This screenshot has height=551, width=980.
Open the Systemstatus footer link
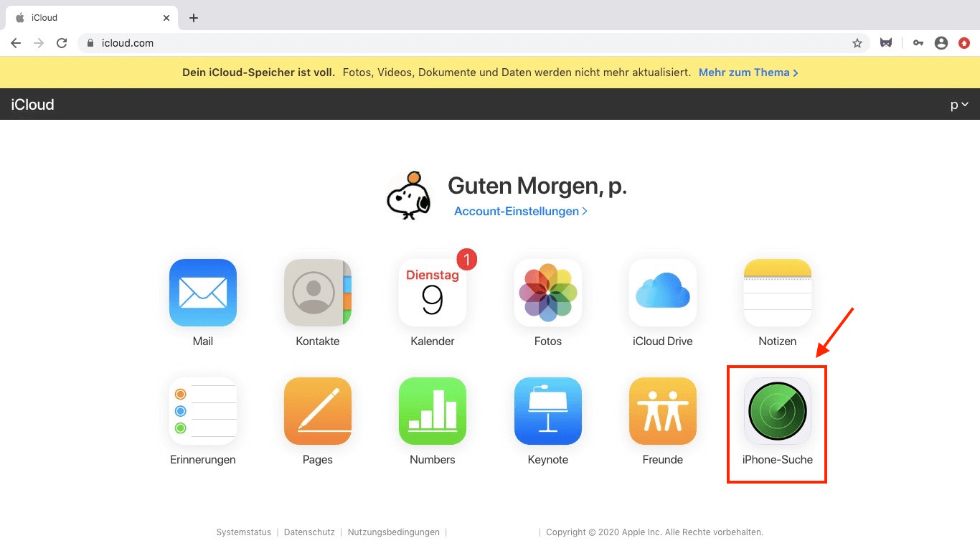point(244,532)
